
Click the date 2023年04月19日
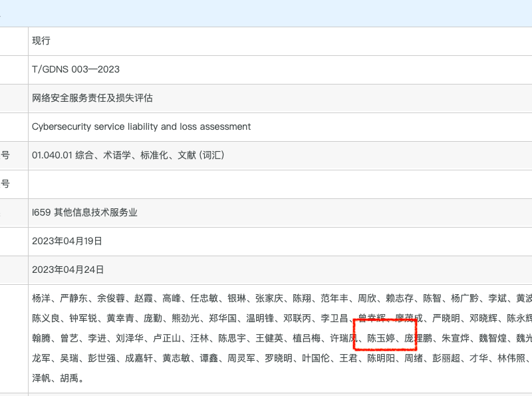67,241
